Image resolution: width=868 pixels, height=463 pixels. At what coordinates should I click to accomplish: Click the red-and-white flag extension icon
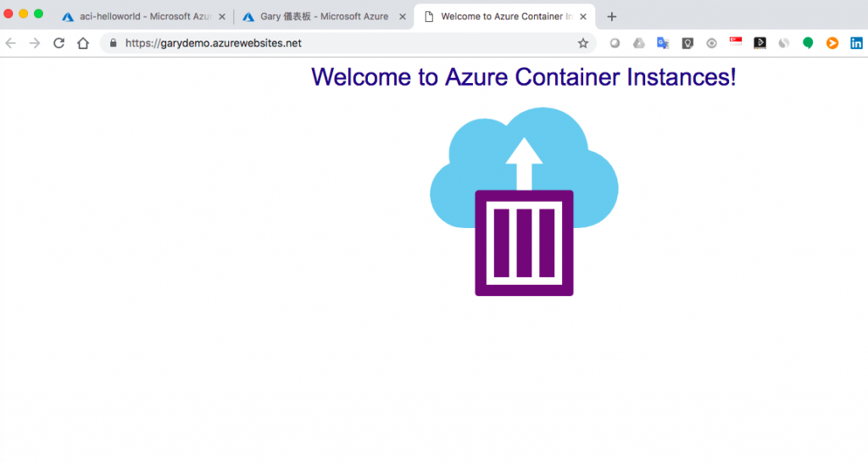[x=736, y=42]
